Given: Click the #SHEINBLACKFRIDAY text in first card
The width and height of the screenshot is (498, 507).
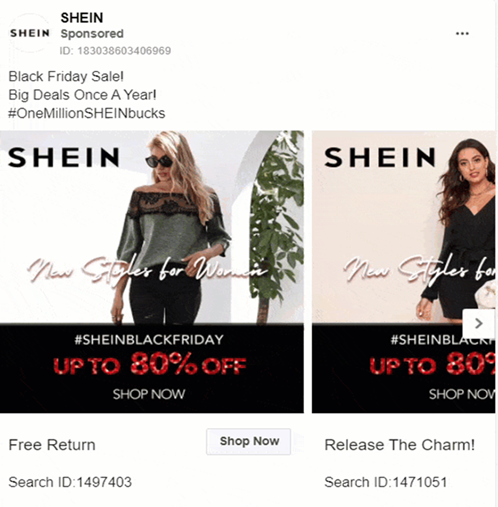Looking at the screenshot, I should [149, 340].
